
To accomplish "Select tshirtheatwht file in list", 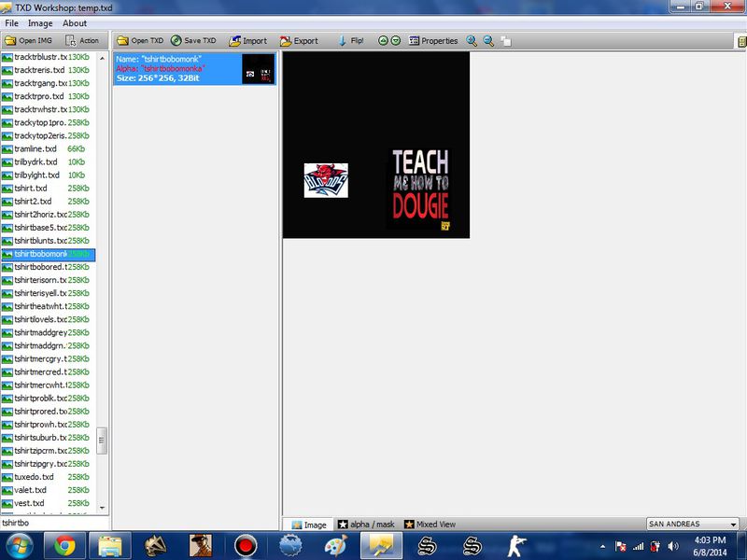I will tap(49, 306).
